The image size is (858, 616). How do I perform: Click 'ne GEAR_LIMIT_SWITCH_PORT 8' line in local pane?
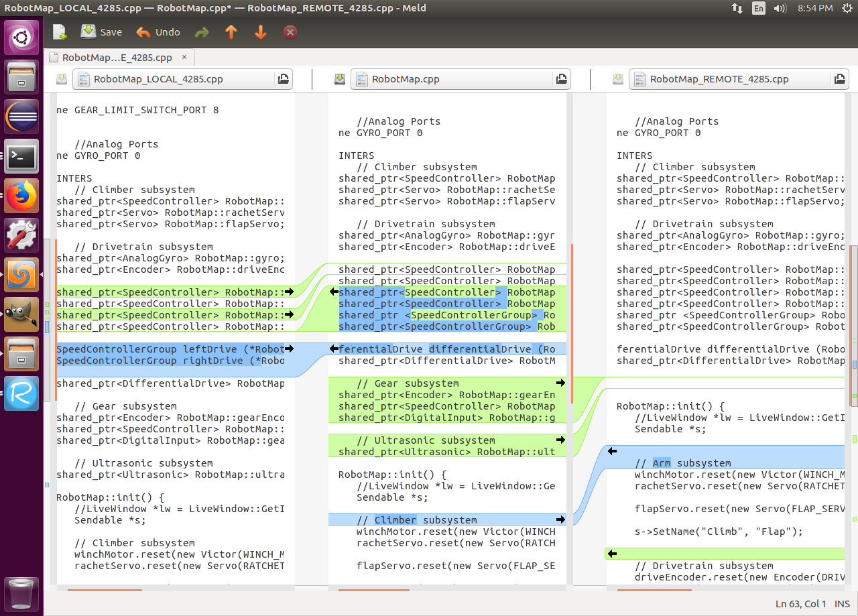(137, 110)
